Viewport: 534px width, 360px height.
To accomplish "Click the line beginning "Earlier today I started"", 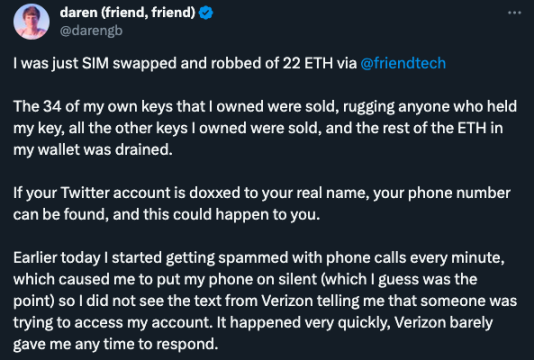I will [259, 258].
